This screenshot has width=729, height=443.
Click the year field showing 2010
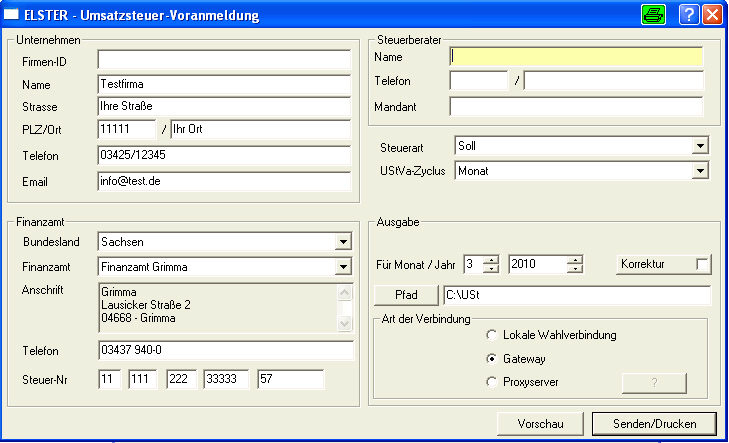tap(537, 264)
